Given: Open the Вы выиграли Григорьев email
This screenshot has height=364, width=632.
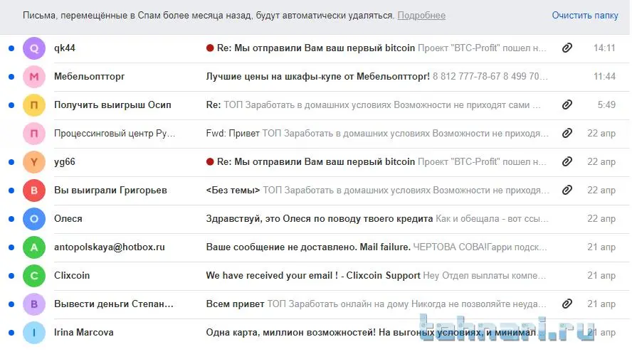Looking at the screenshot, I should (110, 191).
